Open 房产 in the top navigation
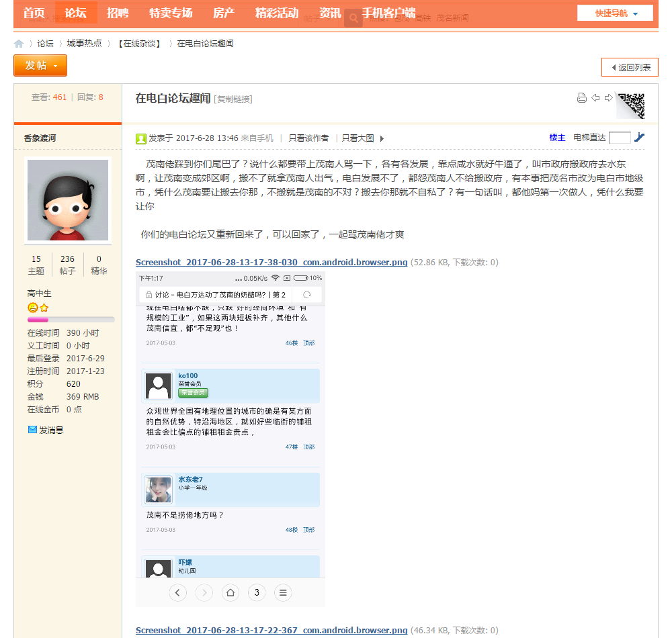This screenshot has height=638, width=672. (224, 13)
